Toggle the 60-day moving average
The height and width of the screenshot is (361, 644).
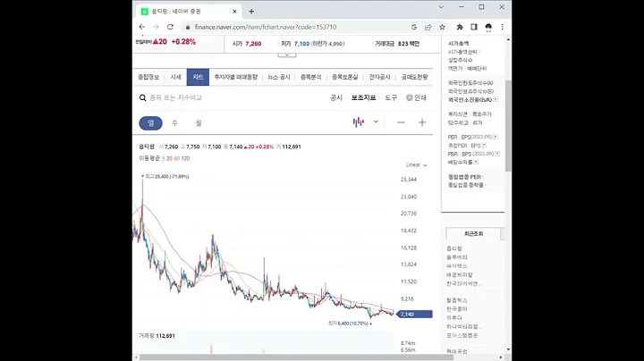coord(176,158)
